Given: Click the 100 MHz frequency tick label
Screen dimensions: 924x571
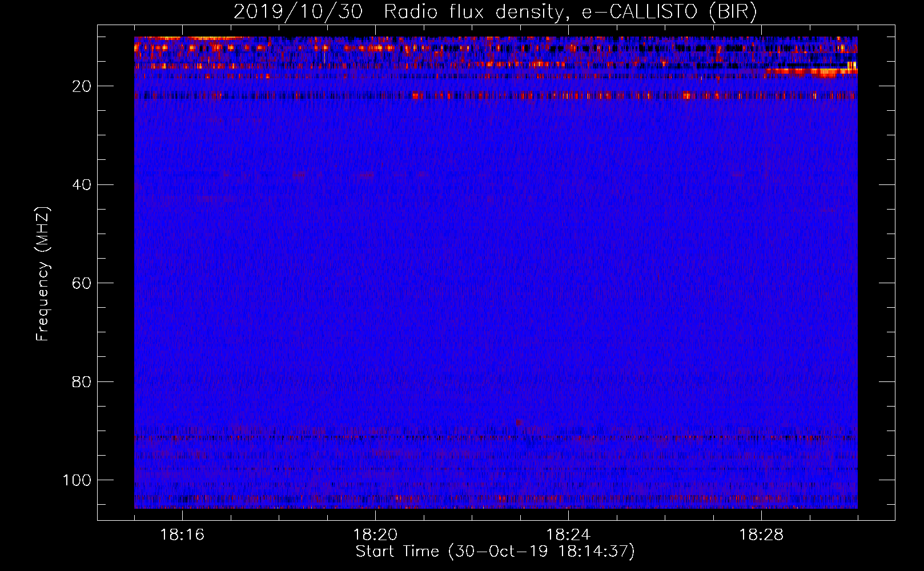Looking at the screenshot, I should point(77,480).
